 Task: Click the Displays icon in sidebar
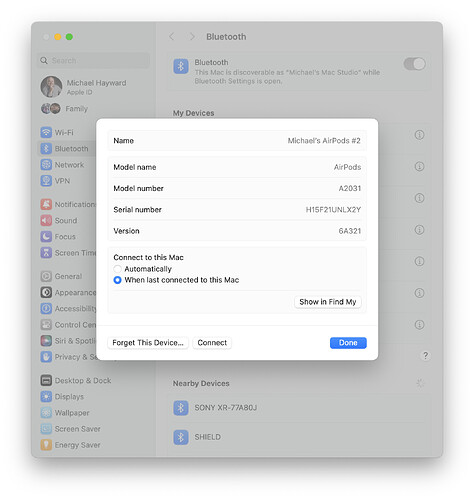point(46,397)
